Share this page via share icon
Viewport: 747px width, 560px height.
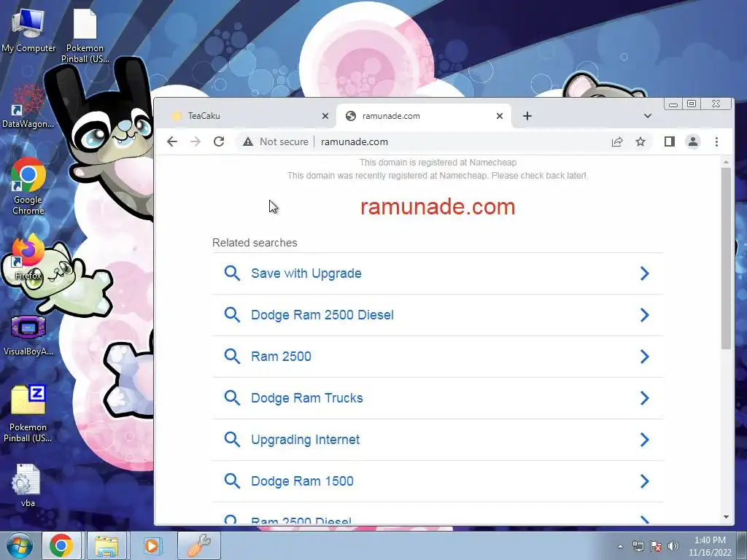coord(617,141)
